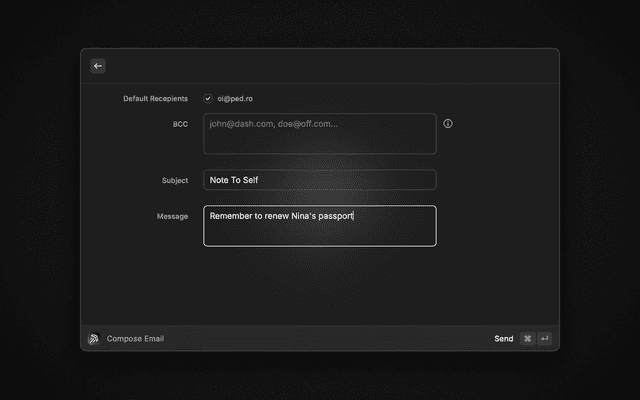Click the command key icon next to Send
The height and width of the screenshot is (400, 640).
[x=527, y=339]
